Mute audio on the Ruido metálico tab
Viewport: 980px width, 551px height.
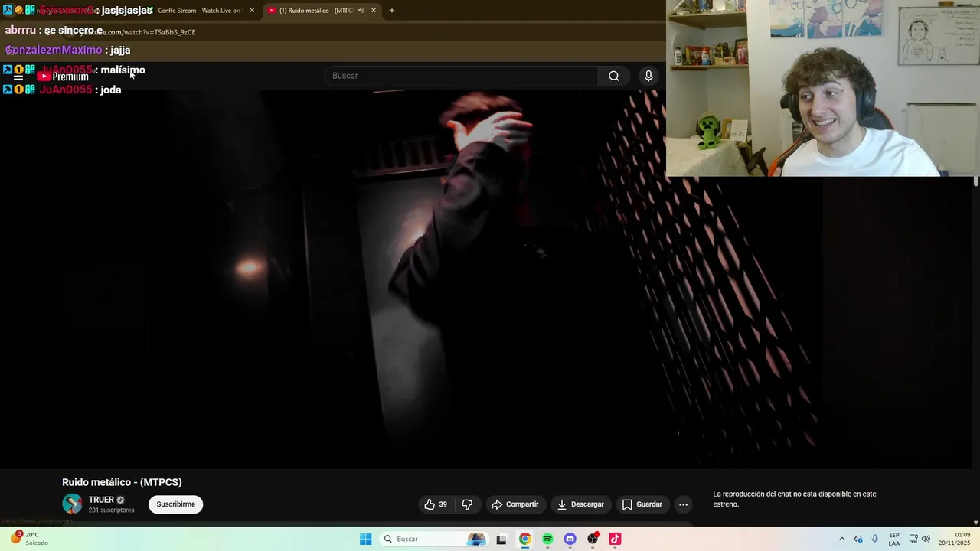[x=361, y=11]
